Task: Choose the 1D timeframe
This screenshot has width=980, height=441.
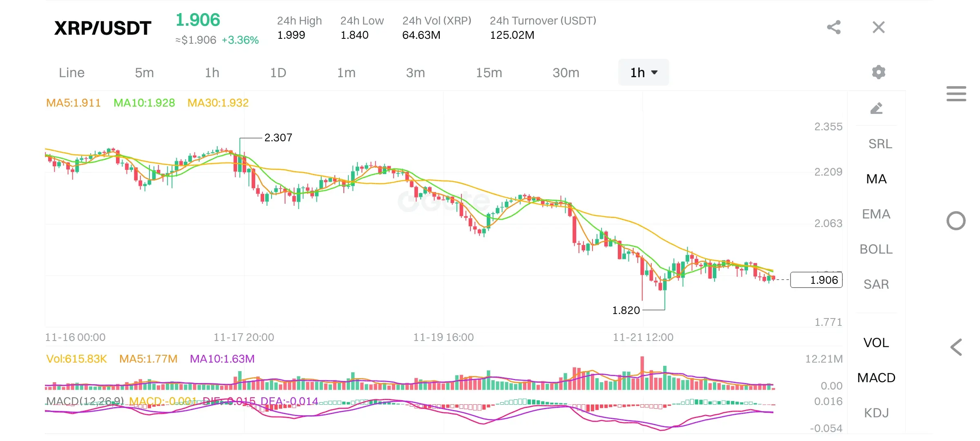Action: (x=278, y=73)
